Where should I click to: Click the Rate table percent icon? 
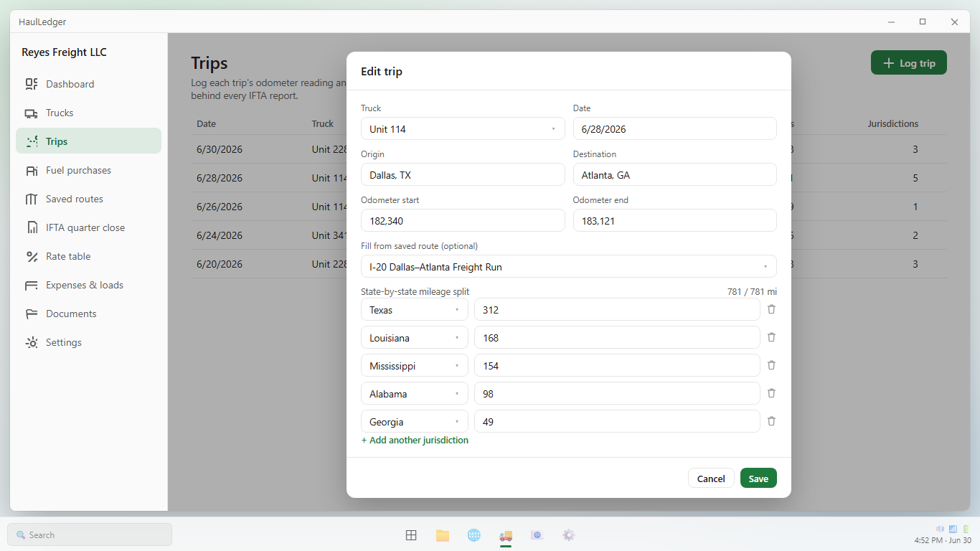(32, 256)
